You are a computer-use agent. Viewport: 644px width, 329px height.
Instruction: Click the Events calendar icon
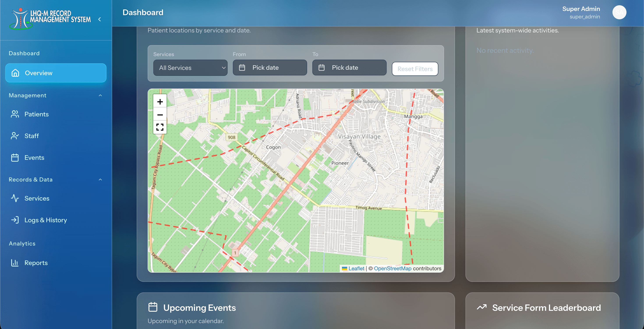pyautogui.click(x=15, y=157)
